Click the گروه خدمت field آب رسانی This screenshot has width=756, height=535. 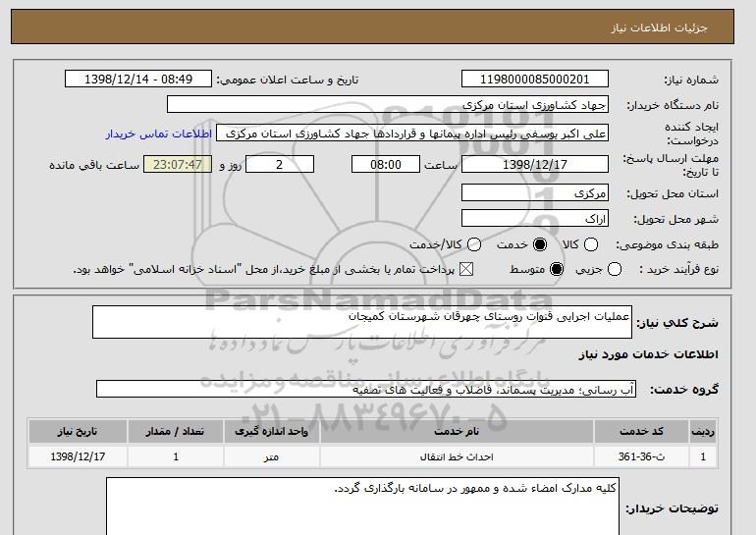(x=366, y=389)
